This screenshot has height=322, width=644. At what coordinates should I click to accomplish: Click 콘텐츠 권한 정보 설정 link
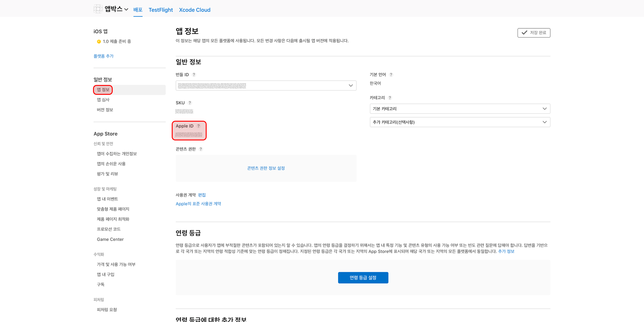coord(266,168)
